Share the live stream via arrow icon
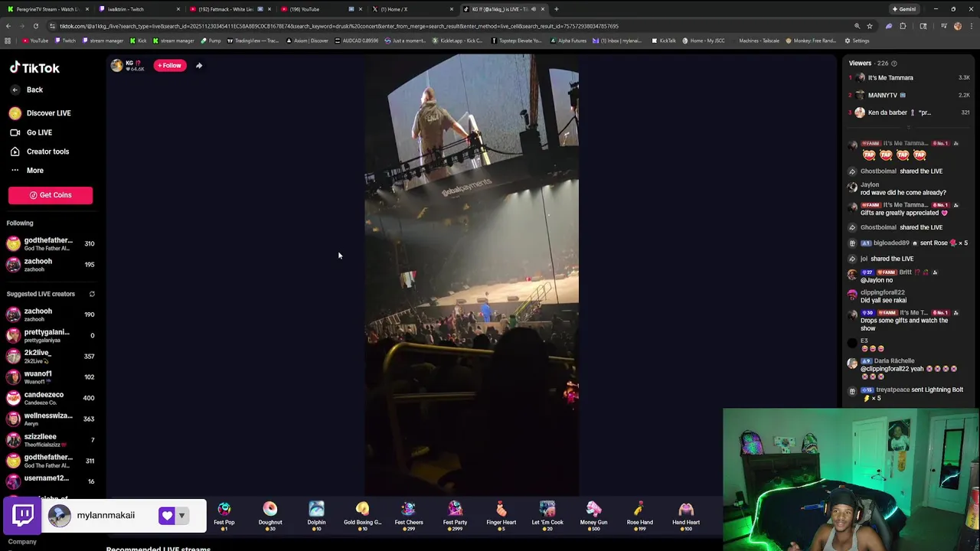Image resolution: width=980 pixels, height=551 pixels. [199, 66]
